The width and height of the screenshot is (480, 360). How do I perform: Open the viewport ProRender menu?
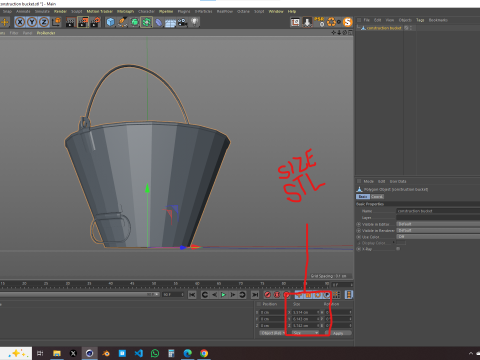pos(46,33)
